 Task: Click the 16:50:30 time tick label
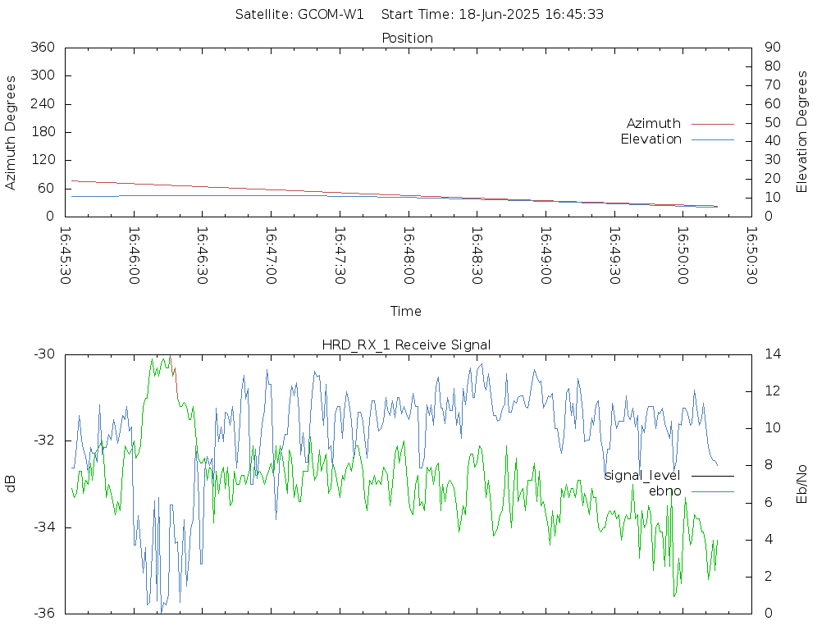pos(751,256)
